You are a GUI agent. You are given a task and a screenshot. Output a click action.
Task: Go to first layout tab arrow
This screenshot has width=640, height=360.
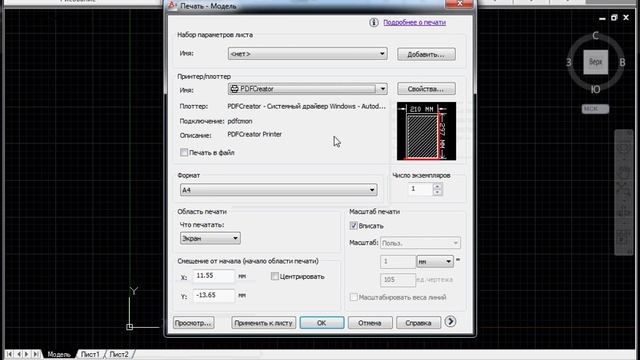(x=9, y=354)
